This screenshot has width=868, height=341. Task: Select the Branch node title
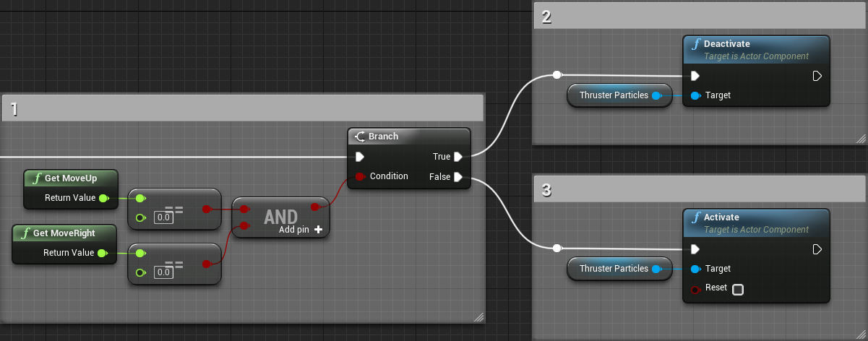pos(383,137)
